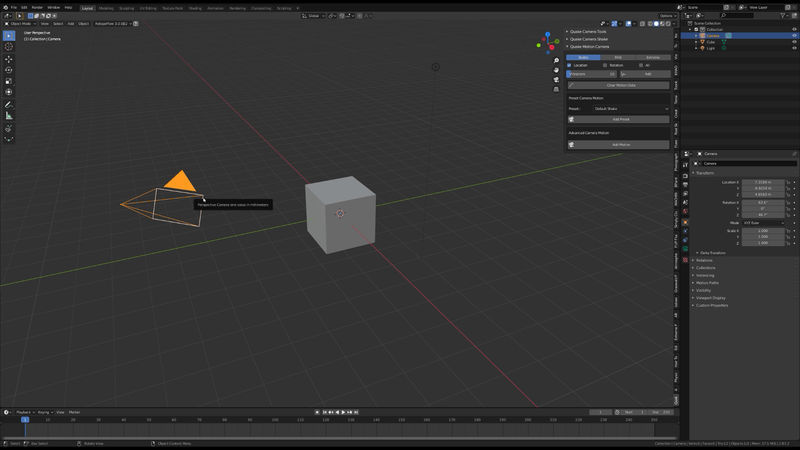Click the Add Preset button
Viewport: 800px width, 450px height.
[618, 119]
